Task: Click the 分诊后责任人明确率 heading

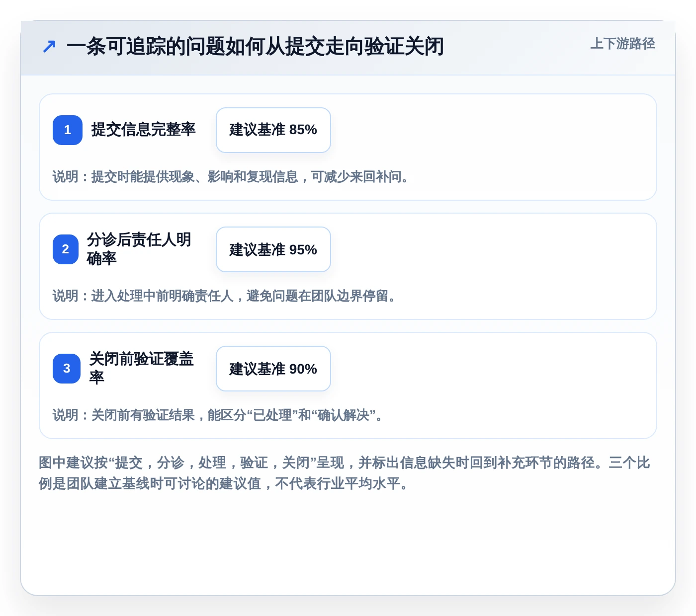Action: click(139, 249)
